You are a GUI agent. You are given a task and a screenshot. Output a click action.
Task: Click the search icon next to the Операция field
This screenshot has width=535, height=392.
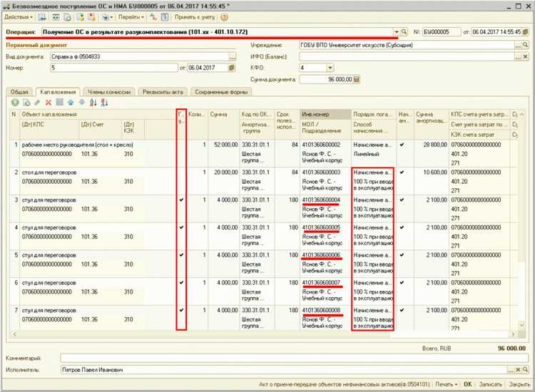(x=404, y=31)
